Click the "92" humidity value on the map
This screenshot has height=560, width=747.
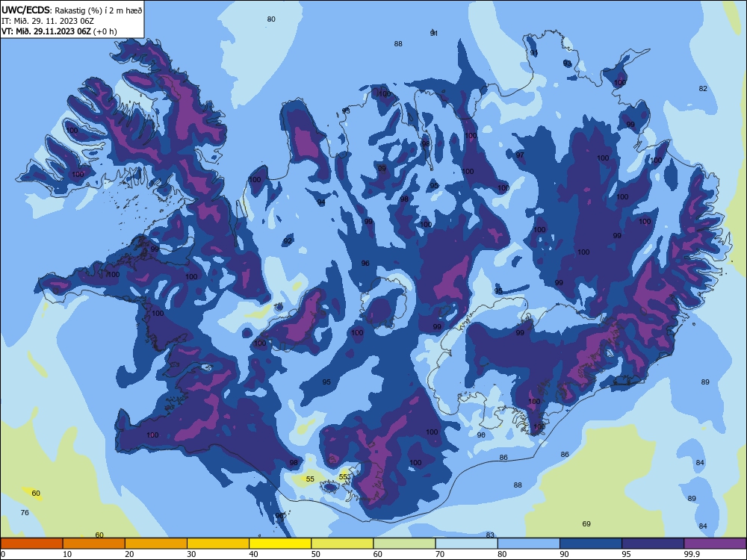coord(288,241)
